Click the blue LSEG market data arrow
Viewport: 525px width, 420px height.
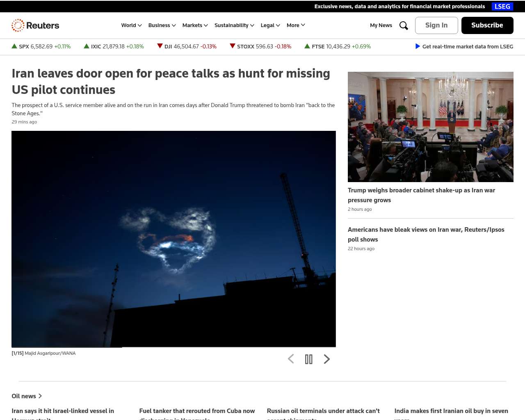click(x=418, y=46)
